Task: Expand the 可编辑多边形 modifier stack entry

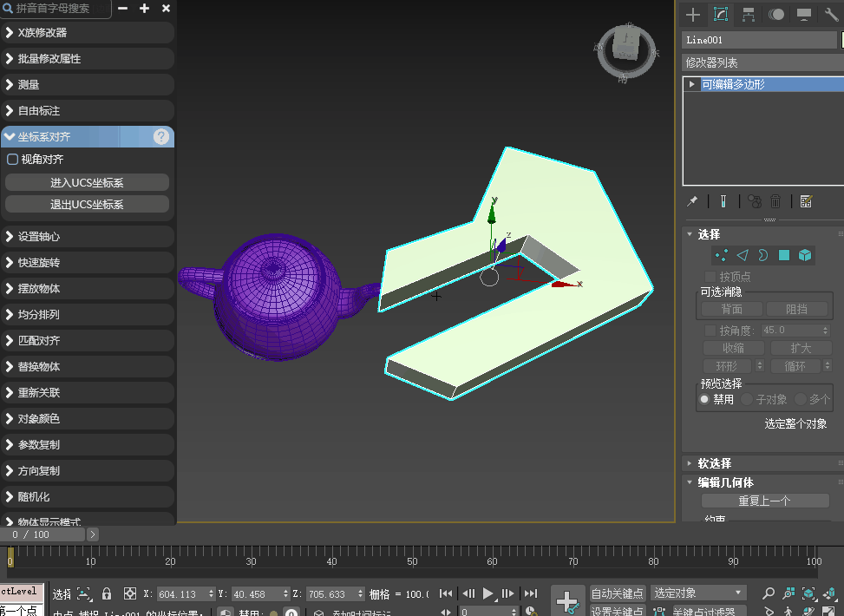Action: [691, 84]
